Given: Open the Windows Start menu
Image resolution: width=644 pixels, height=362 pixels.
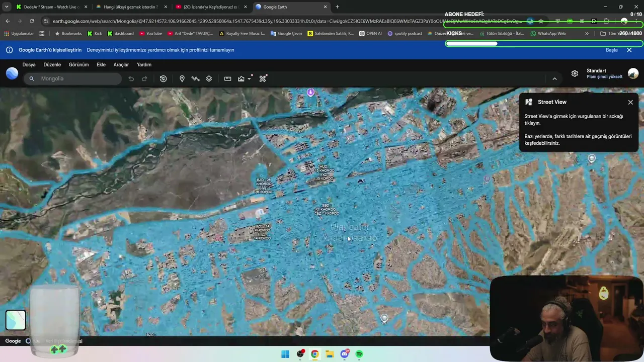Looking at the screenshot, I should [285, 354].
